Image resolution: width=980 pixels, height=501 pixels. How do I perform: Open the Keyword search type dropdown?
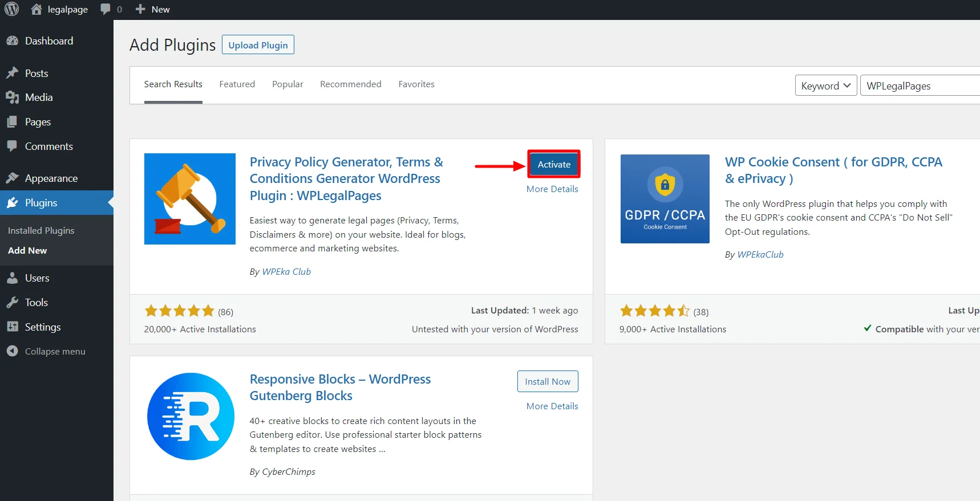pos(825,85)
